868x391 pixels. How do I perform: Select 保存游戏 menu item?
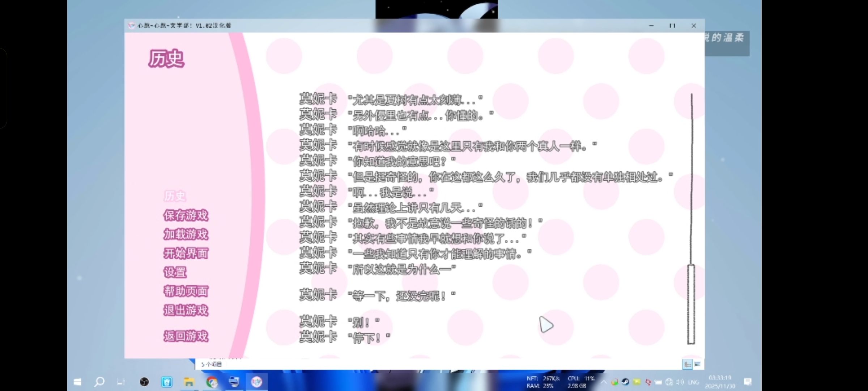pyautogui.click(x=186, y=215)
